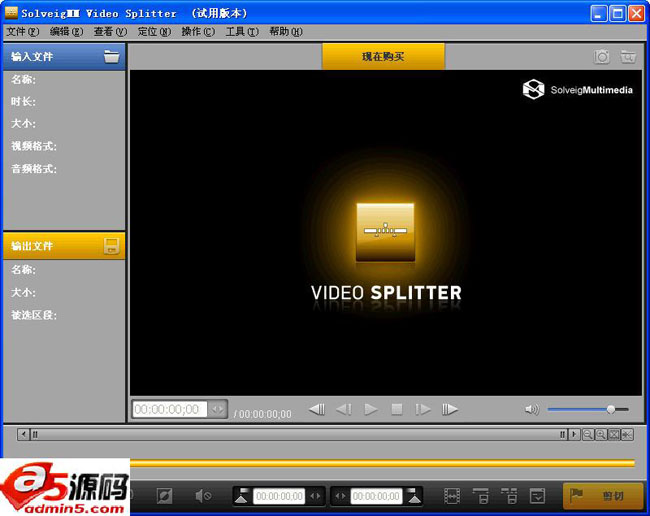The image size is (650, 516).
Task: Click the save all fragments icon
Action: pyautogui.click(x=509, y=496)
